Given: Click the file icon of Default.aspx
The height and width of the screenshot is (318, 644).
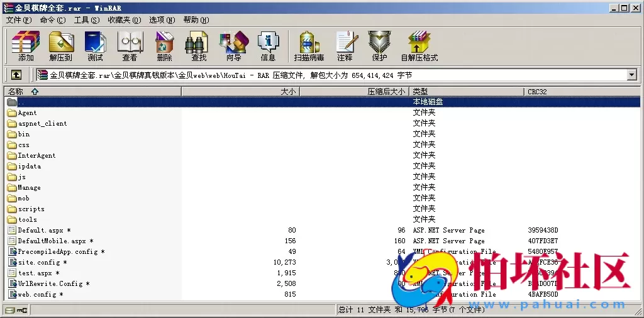Looking at the screenshot, I should click(x=12, y=230).
